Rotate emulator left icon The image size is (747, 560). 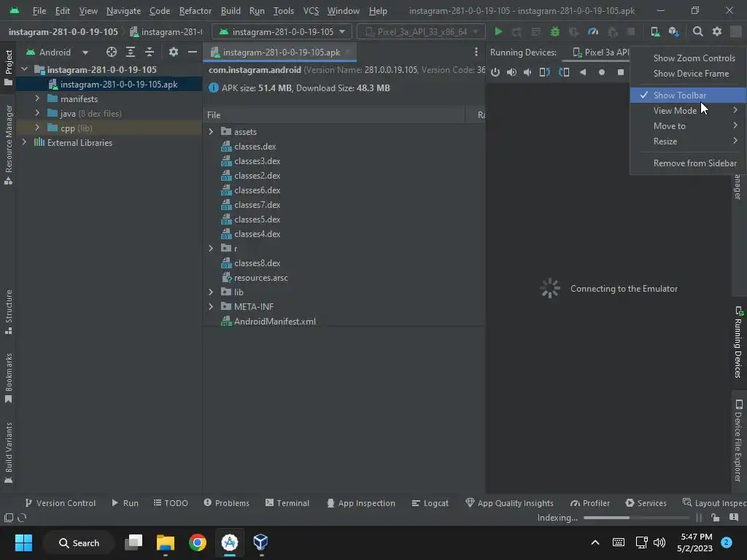coord(544,72)
